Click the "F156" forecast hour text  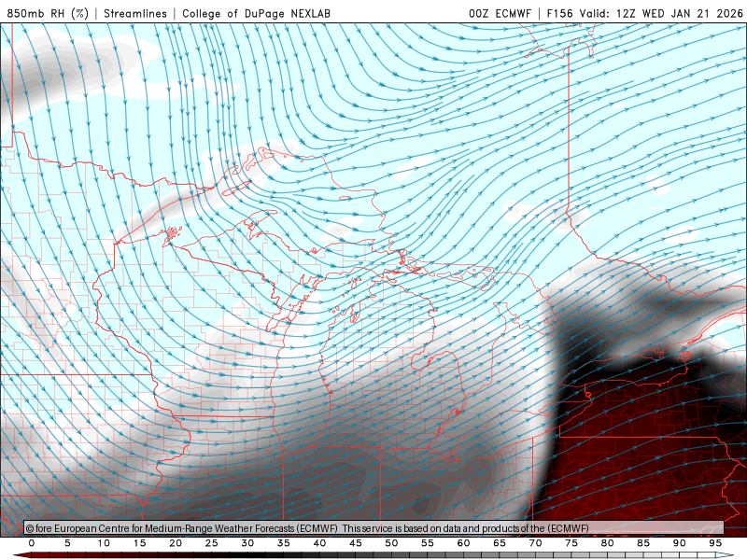[x=559, y=13]
